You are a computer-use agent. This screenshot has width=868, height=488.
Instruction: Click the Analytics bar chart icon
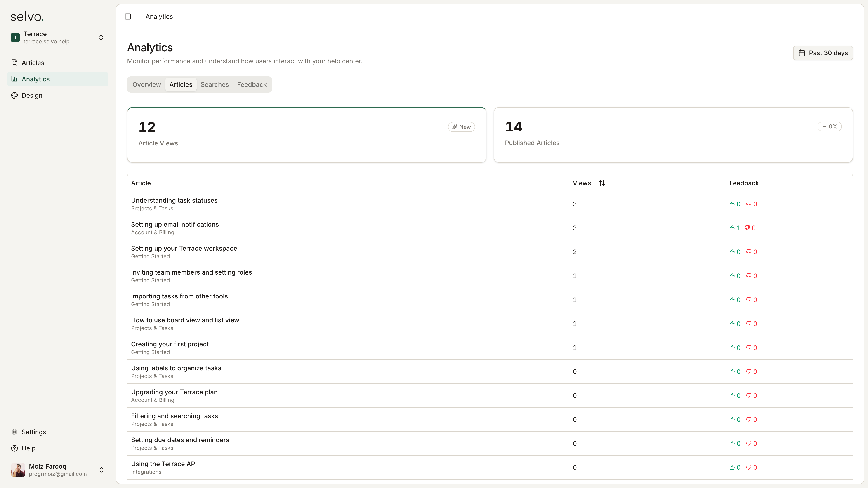(x=14, y=79)
